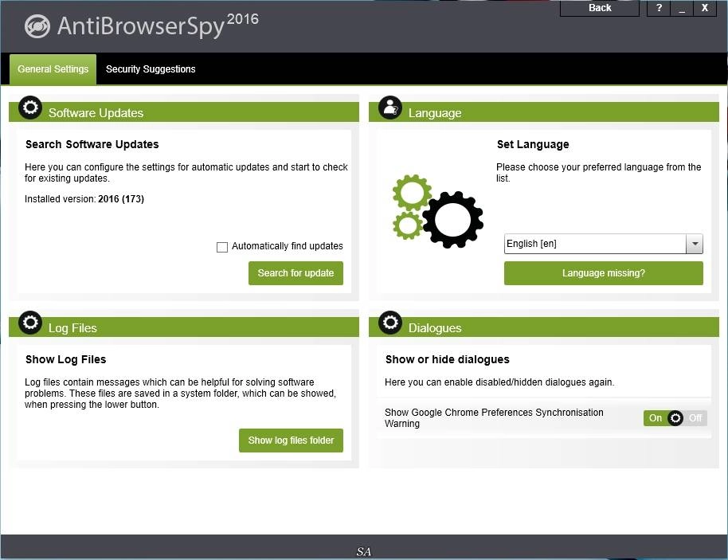Image resolution: width=728 pixels, height=560 pixels.
Task: Open the help question mark button
Action: pos(659,8)
